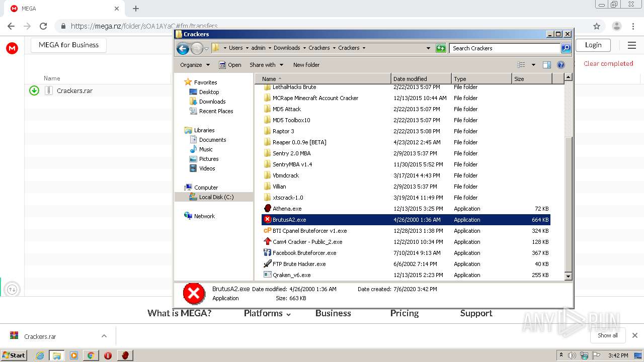The width and height of the screenshot is (644, 362).
Task: Expand the address bar history dropdown arrow
Action: (x=428, y=48)
